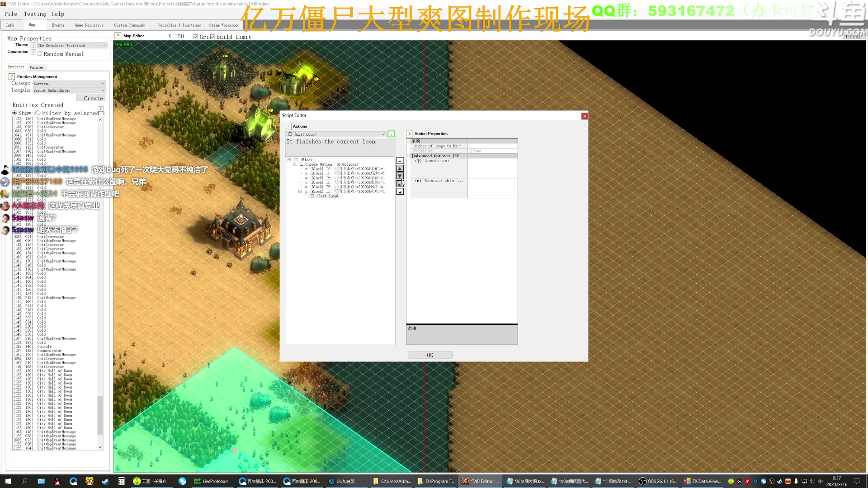Screen dimensions: 868x488
Task: Open the Exit Loop action dropdown
Action: click(335, 134)
